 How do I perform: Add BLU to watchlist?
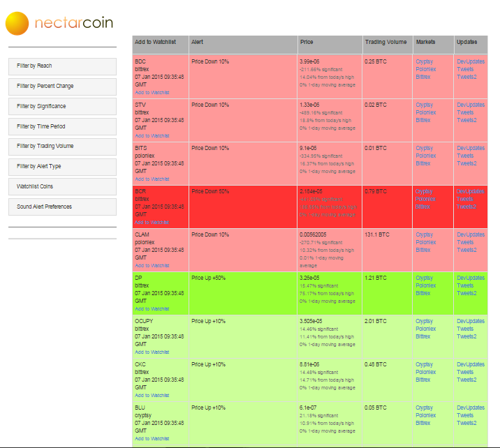pos(152,439)
